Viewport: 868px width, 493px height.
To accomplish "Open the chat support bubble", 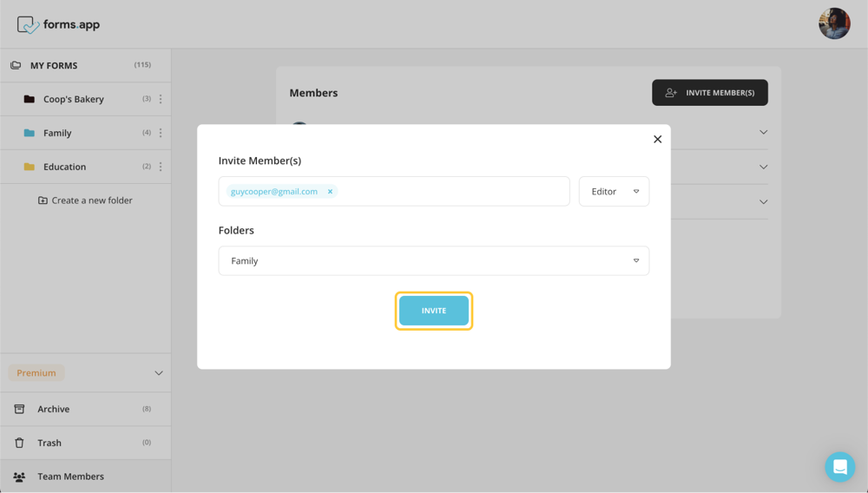I will [839, 467].
